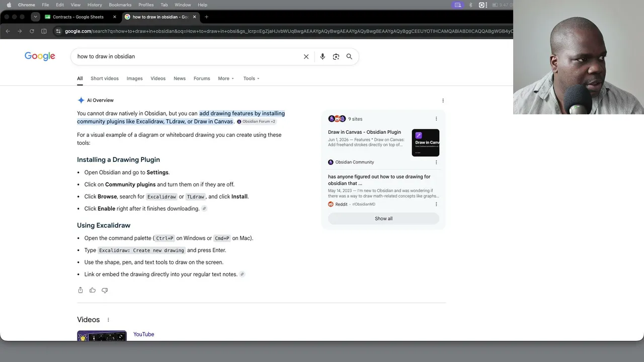Open Videos section more options
The height and width of the screenshot is (362, 644).
[108, 320]
